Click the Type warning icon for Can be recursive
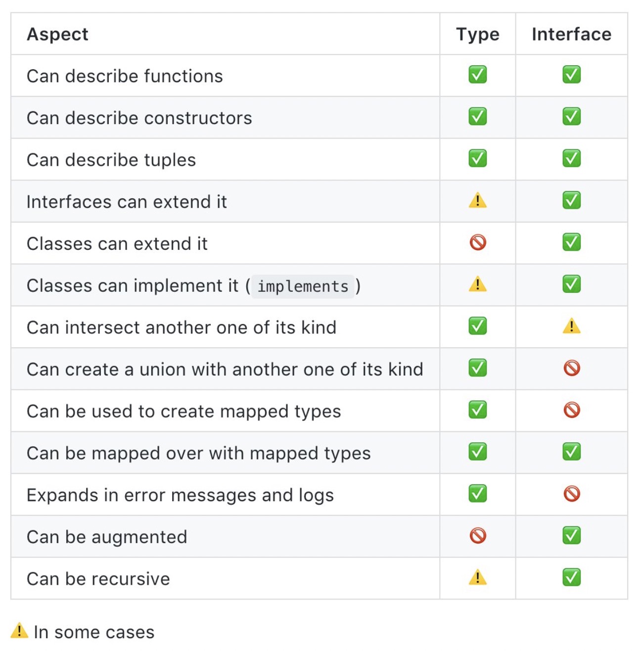Image resolution: width=644 pixels, height=651 pixels. click(477, 578)
